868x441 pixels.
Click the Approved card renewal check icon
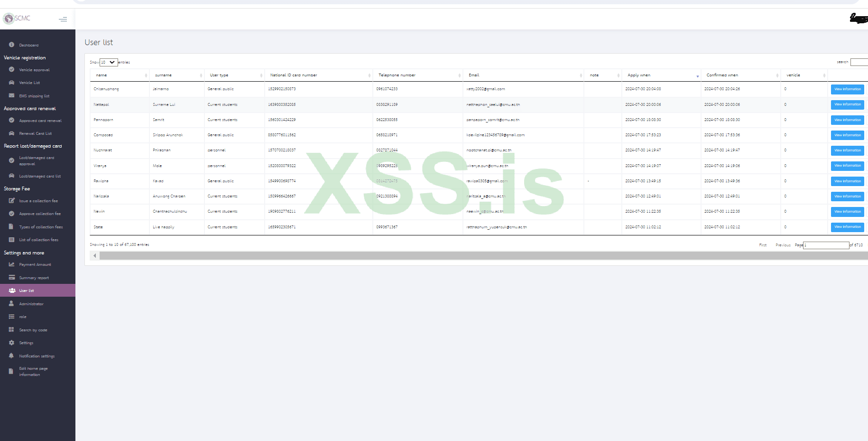pyautogui.click(x=11, y=120)
